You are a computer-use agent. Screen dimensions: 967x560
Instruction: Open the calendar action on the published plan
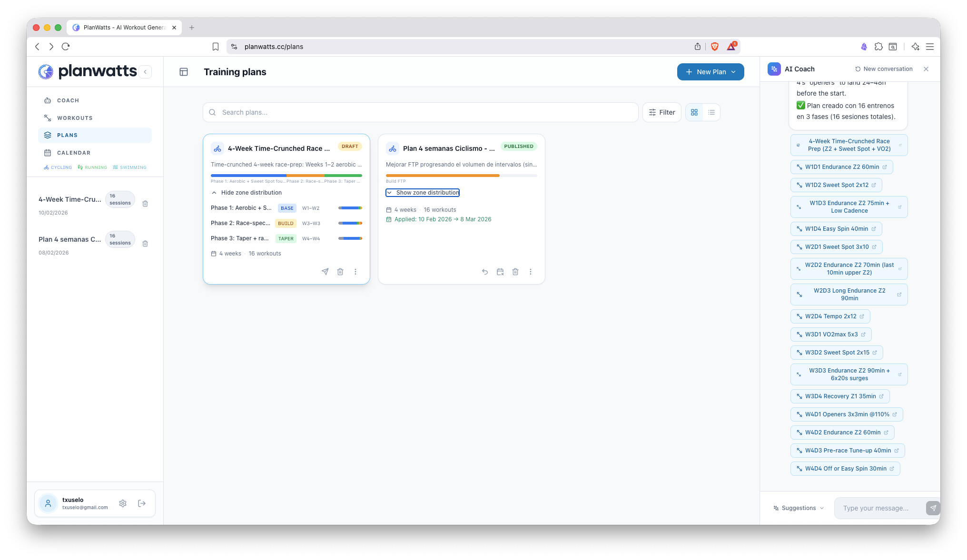(x=500, y=272)
